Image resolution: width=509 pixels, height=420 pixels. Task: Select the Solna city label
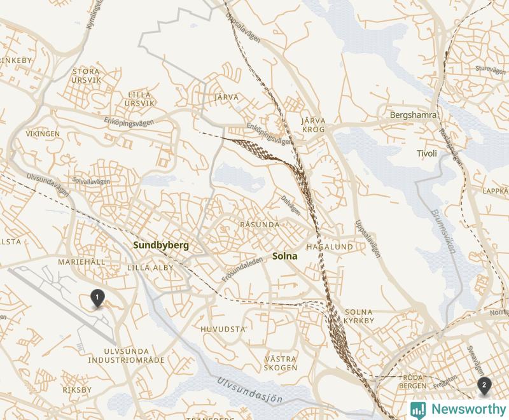point(284,256)
